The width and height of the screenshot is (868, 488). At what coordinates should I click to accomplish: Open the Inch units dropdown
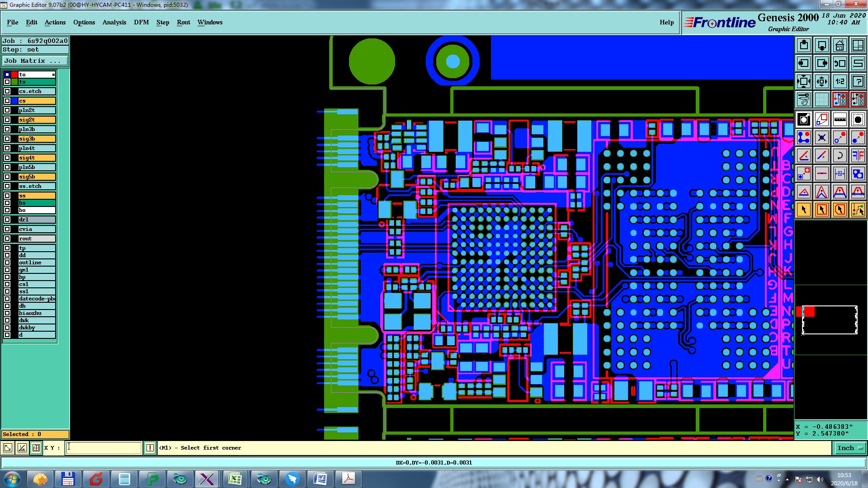850,448
